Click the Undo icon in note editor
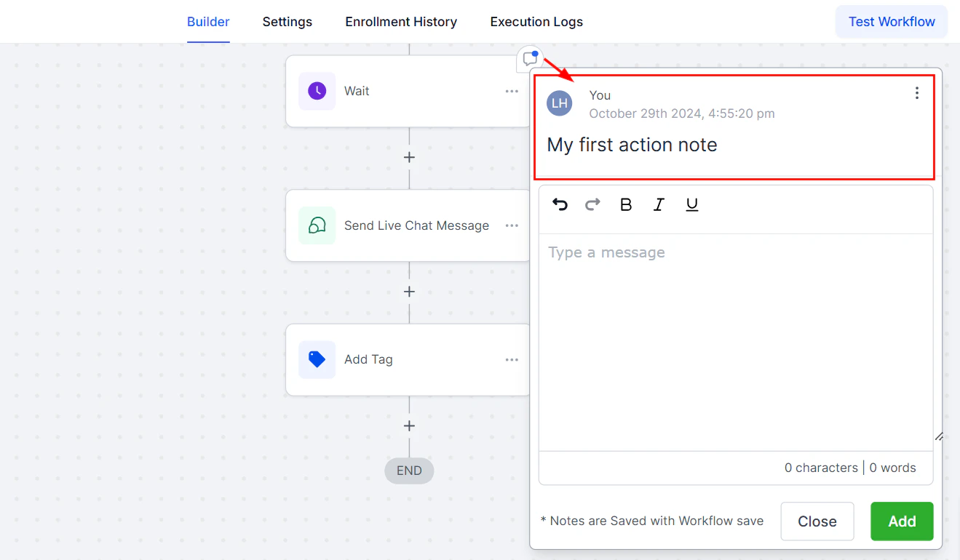This screenshot has height=560, width=960. (560, 204)
